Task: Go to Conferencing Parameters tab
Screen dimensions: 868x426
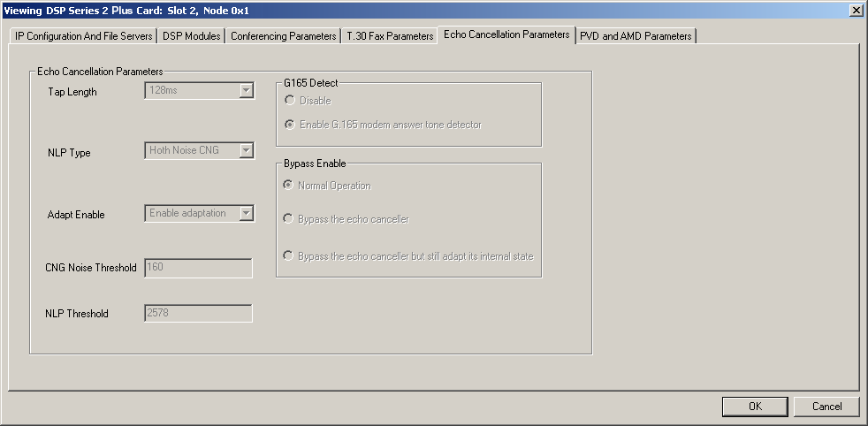Action: pos(284,36)
